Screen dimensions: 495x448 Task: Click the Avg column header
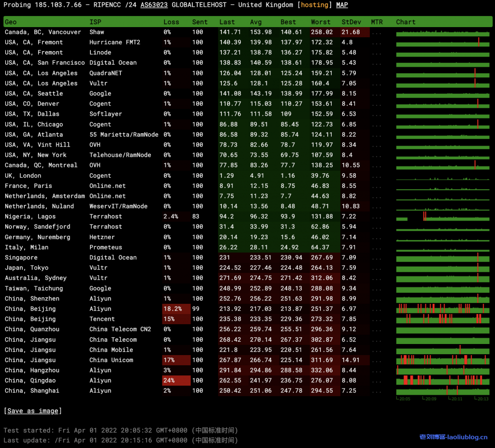pyautogui.click(x=256, y=22)
